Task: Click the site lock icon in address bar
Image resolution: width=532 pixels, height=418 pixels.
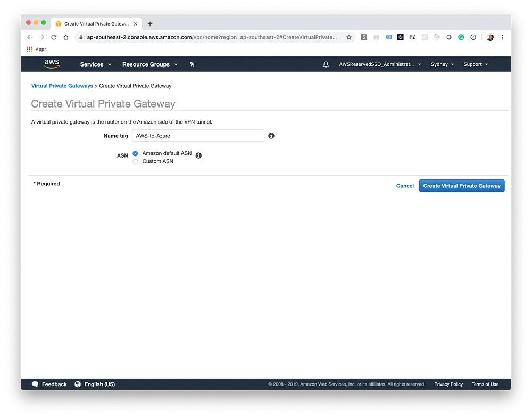Action: pos(81,37)
